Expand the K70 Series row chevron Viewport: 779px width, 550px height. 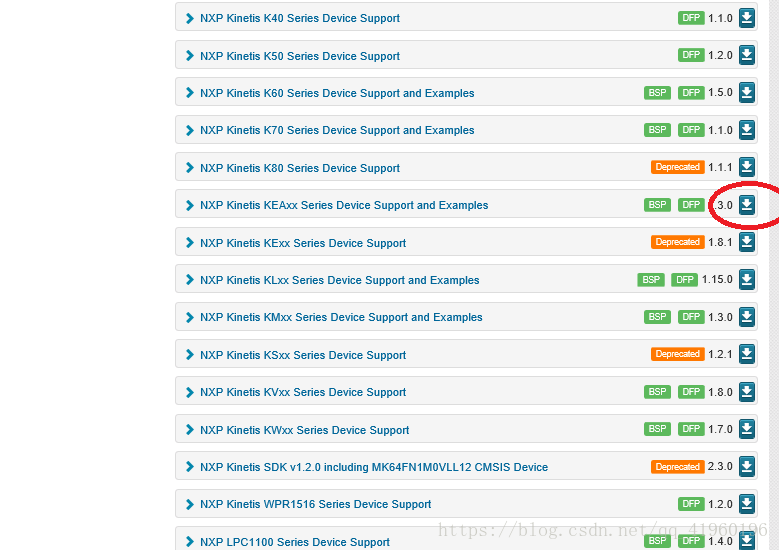pos(189,130)
